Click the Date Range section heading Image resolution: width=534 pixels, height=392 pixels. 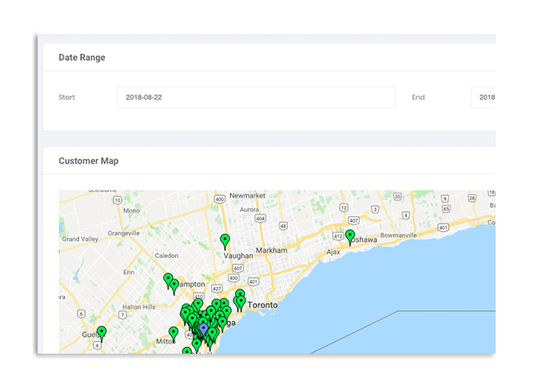click(82, 58)
